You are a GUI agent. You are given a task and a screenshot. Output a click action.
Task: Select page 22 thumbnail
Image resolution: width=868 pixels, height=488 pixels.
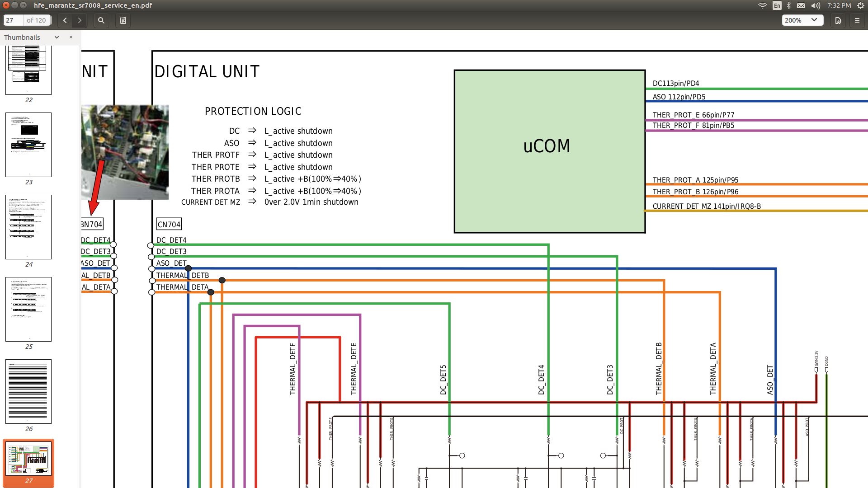[x=28, y=70]
